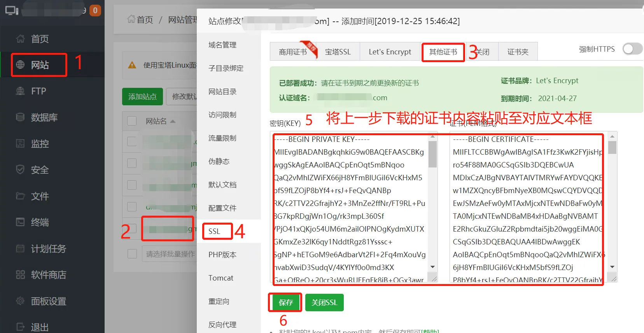Click the folder icon beside 文件
Image resolution: width=644 pixels, height=333 pixels.
20,196
